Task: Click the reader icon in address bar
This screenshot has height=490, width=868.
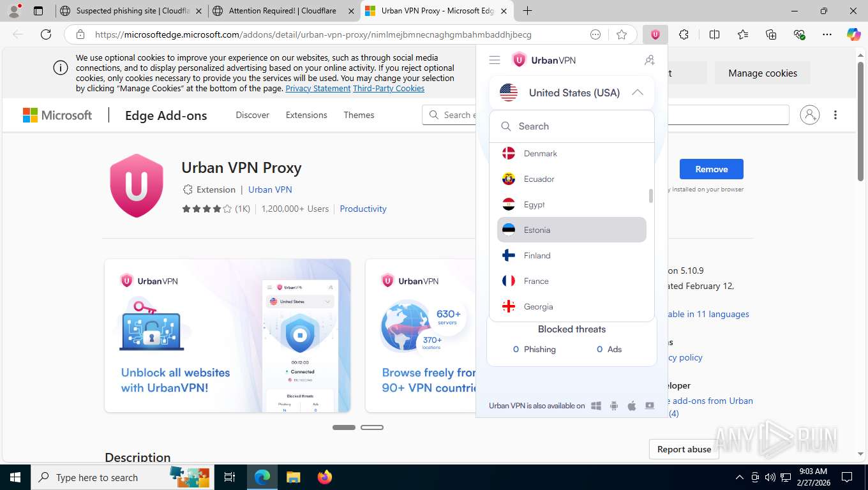Action: click(595, 34)
